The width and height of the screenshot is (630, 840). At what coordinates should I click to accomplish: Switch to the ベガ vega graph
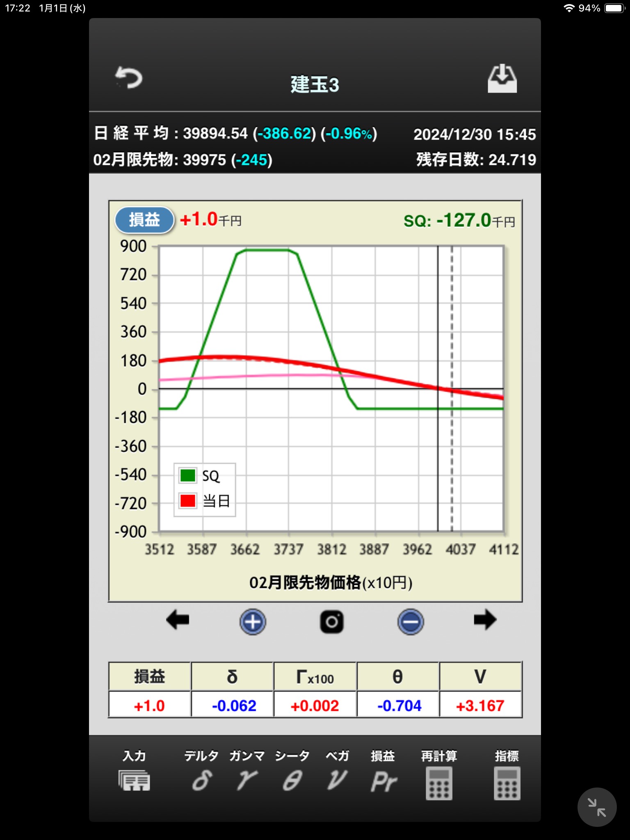[337, 774]
